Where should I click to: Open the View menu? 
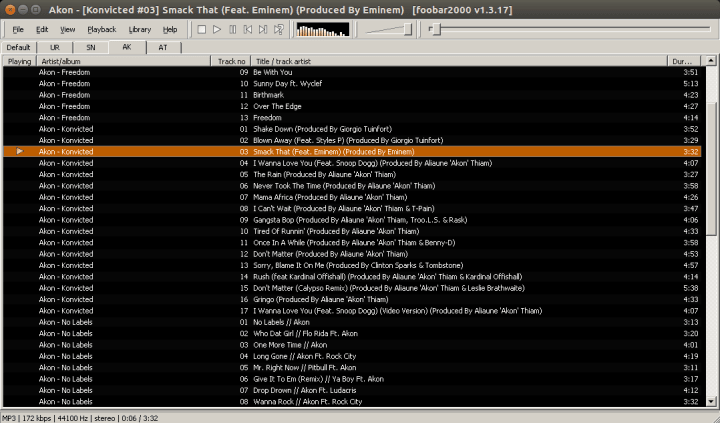pos(68,29)
